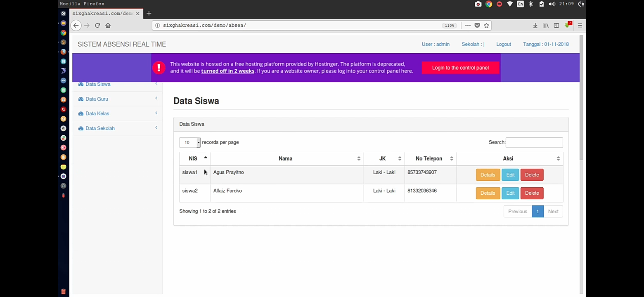The image size is (644, 297).
Task: Click Edit button for Alfaiz Faroko
Action: (x=510, y=193)
